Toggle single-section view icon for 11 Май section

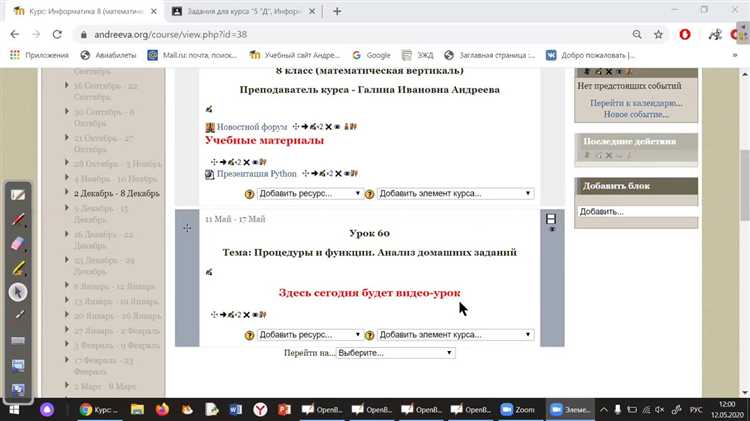click(551, 218)
